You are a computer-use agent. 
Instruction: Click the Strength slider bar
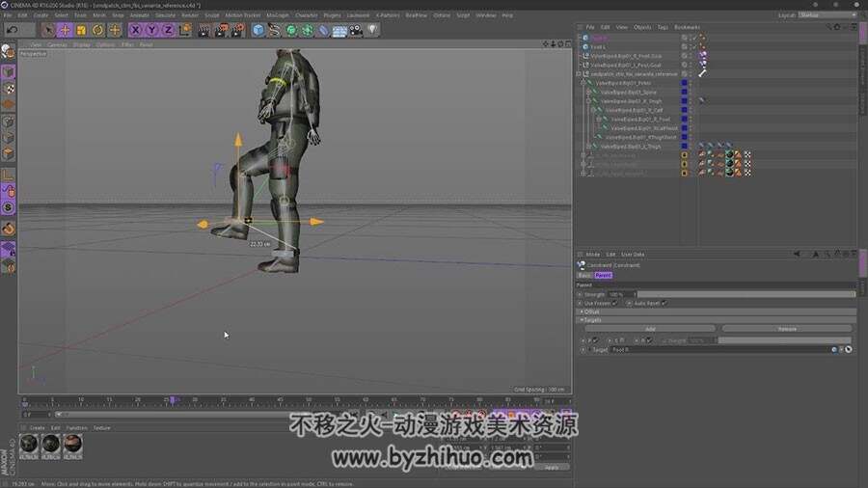tap(746, 294)
